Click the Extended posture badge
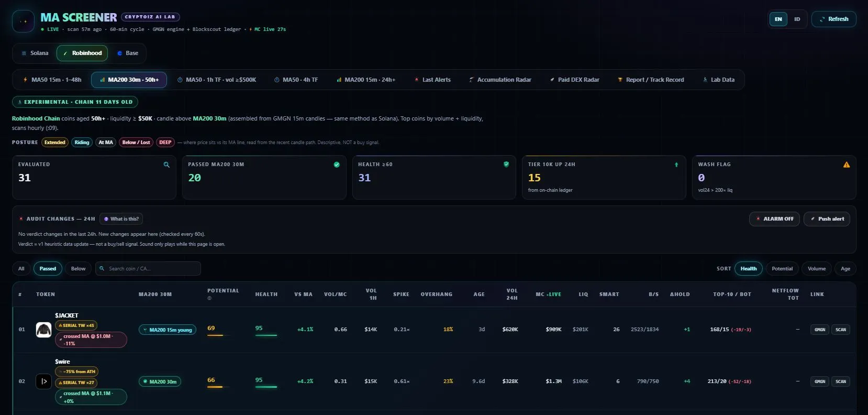This screenshot has width=868, height=415. click(x=55, y=143)
